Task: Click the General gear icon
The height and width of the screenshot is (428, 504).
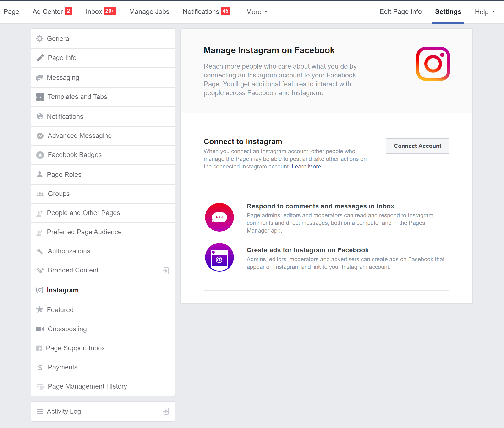Action: point(40,38)
